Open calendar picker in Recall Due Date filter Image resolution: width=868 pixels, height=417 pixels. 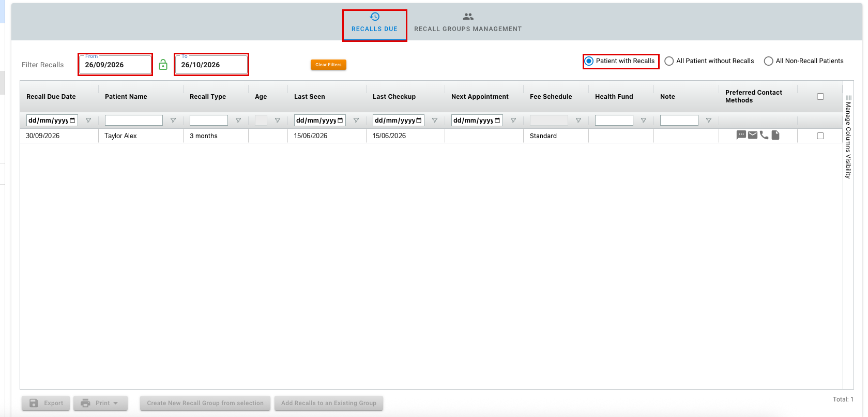72,121
